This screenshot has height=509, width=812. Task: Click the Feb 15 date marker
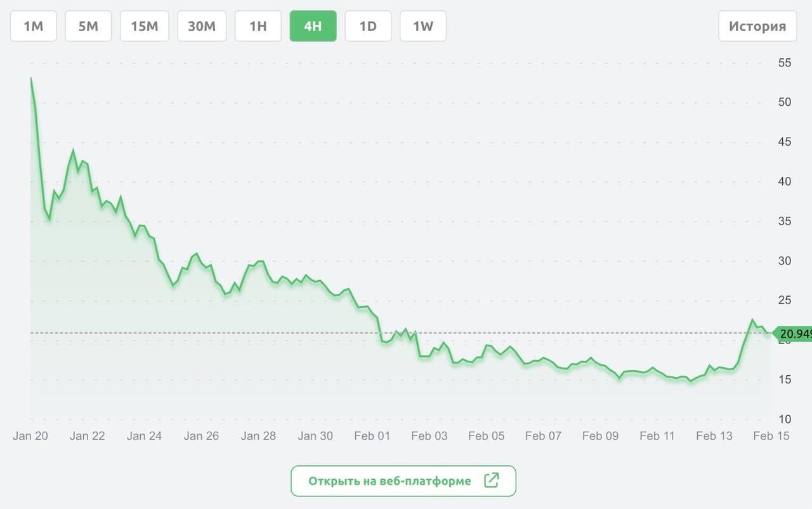(771, 435)
